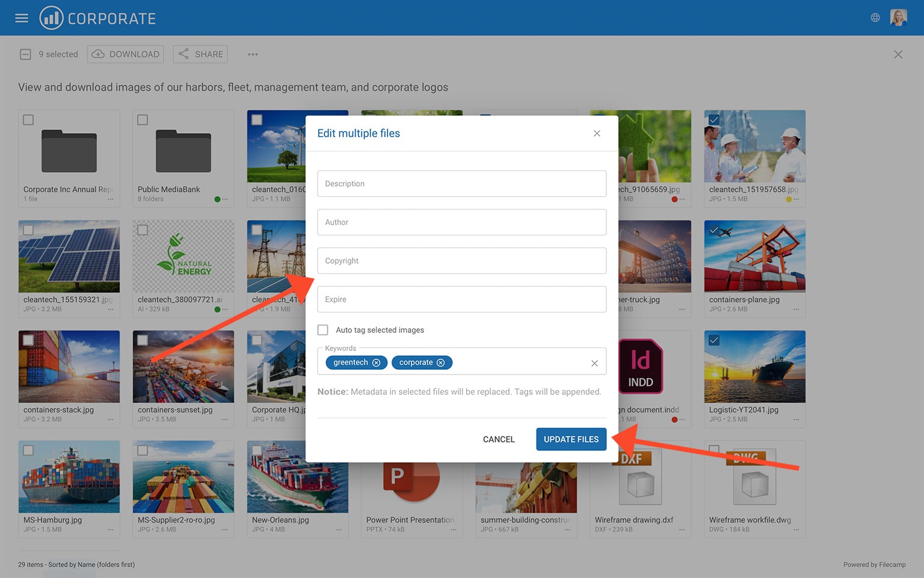
Task: Open options menu for cleantech_380097721.ai
Action: pyautogui.click(x=225, y=309)
